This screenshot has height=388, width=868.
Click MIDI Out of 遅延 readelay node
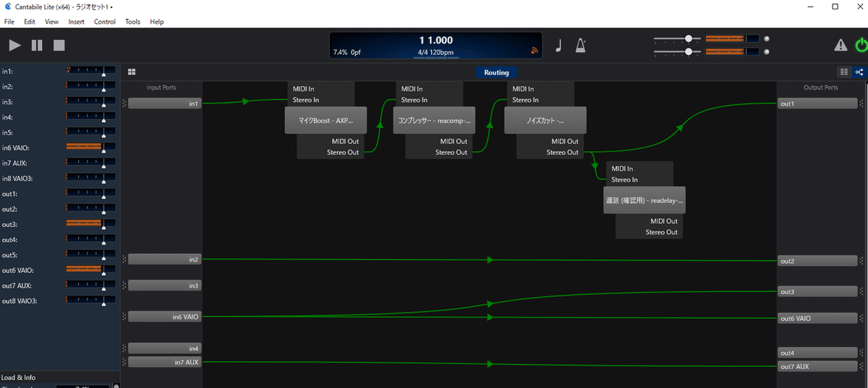(664, 221)
